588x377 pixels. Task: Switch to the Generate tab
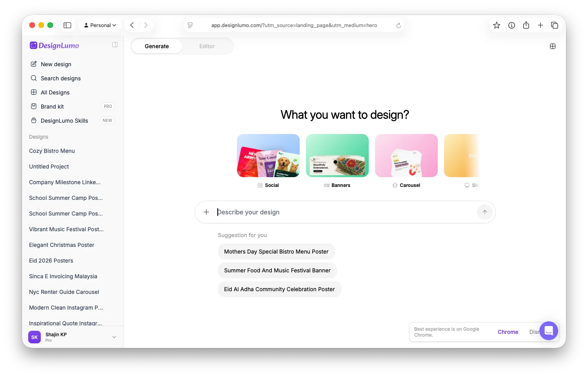click(157, 46)
